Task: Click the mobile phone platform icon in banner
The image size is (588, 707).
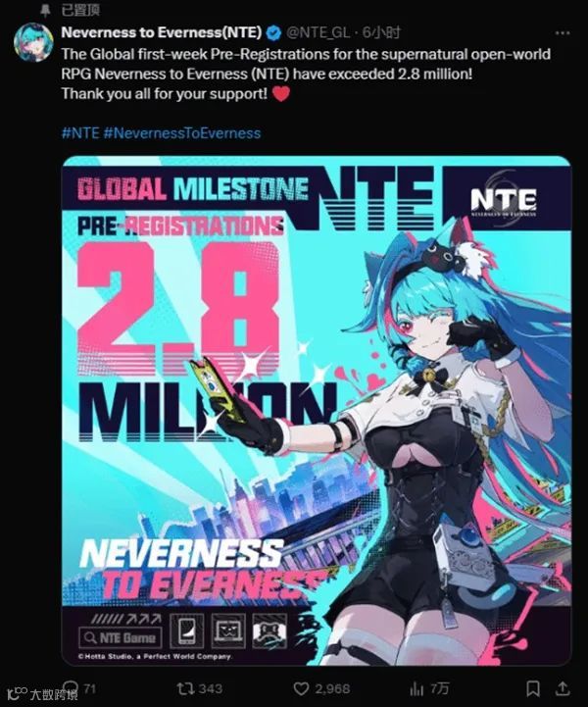Action: pos(186,631)
